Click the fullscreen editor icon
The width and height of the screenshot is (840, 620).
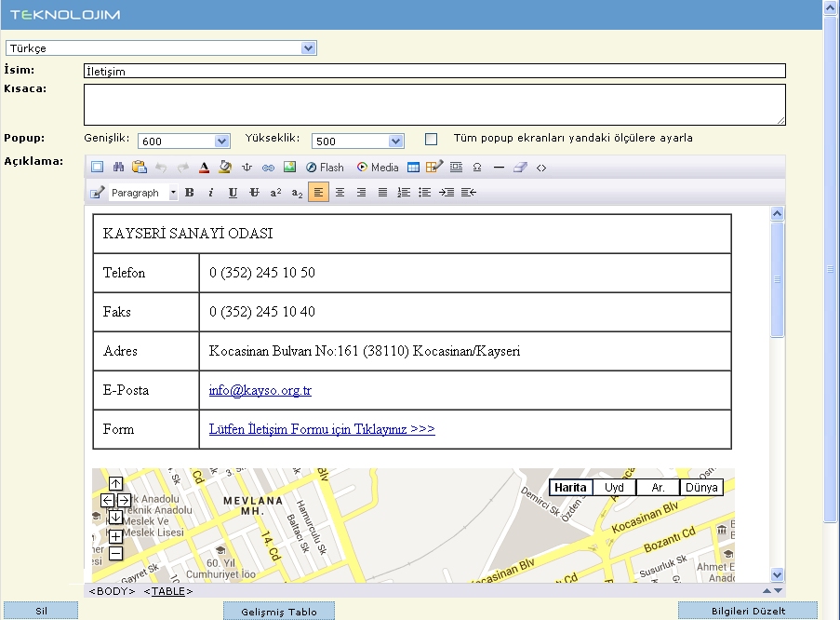coord(97,168)
